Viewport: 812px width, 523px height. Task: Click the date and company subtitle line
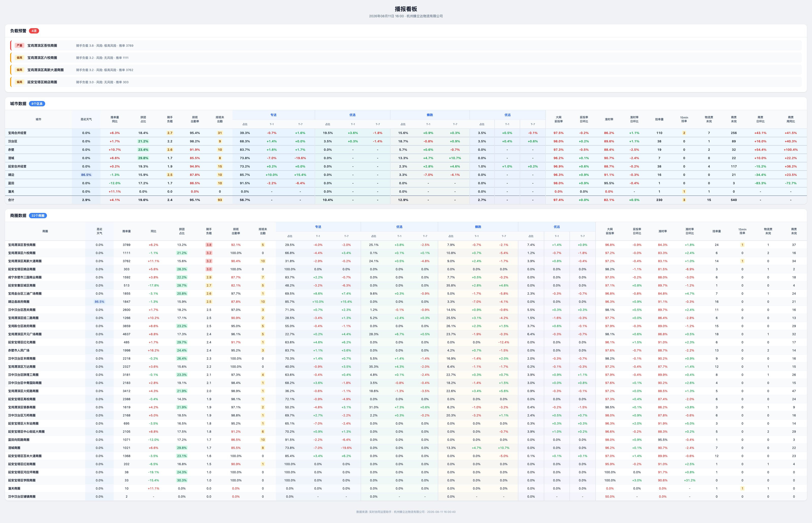406,16
